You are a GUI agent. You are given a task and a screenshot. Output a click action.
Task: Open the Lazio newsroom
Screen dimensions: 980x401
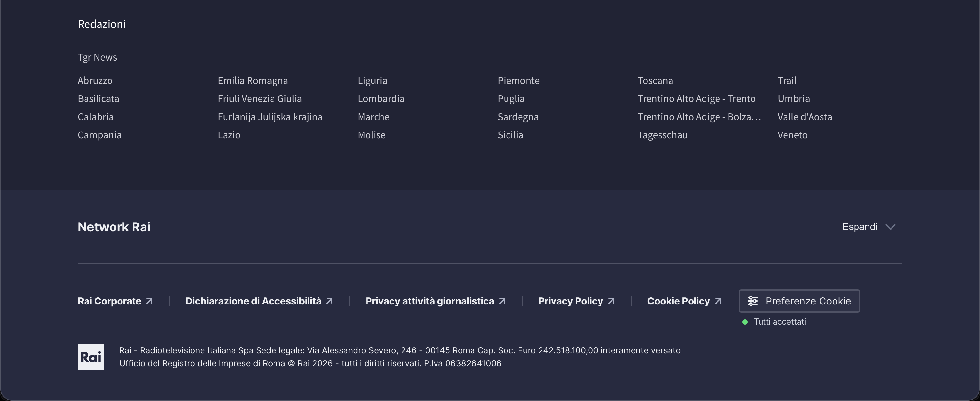pyautogui.click(x=229, y=135)
